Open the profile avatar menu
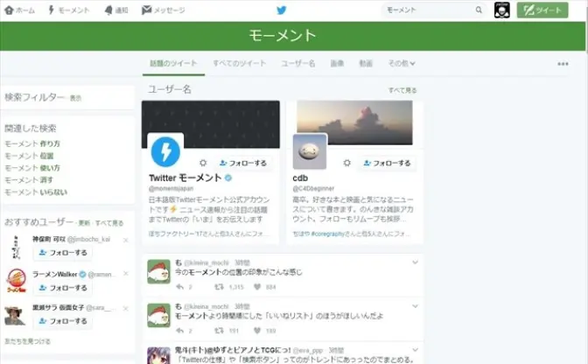The height and width of the screenshot is (364, 588). 501,10
